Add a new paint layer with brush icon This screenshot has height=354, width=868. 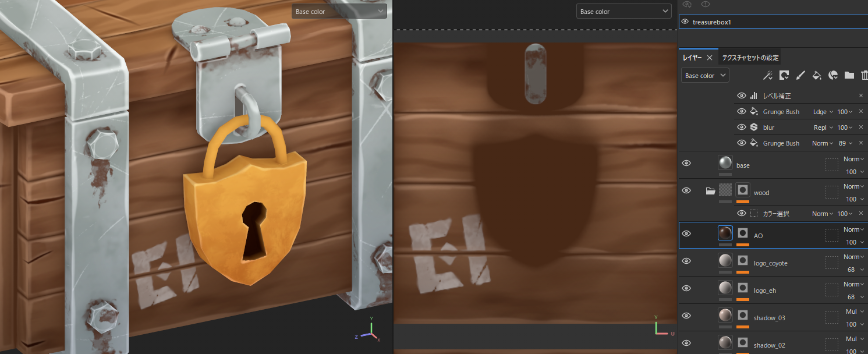pos(800,75)
